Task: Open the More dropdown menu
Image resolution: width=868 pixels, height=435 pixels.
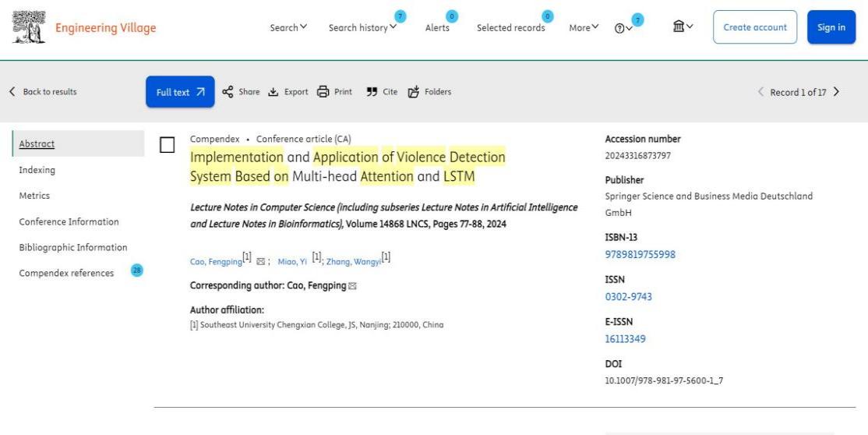Action: coord(584,27)
